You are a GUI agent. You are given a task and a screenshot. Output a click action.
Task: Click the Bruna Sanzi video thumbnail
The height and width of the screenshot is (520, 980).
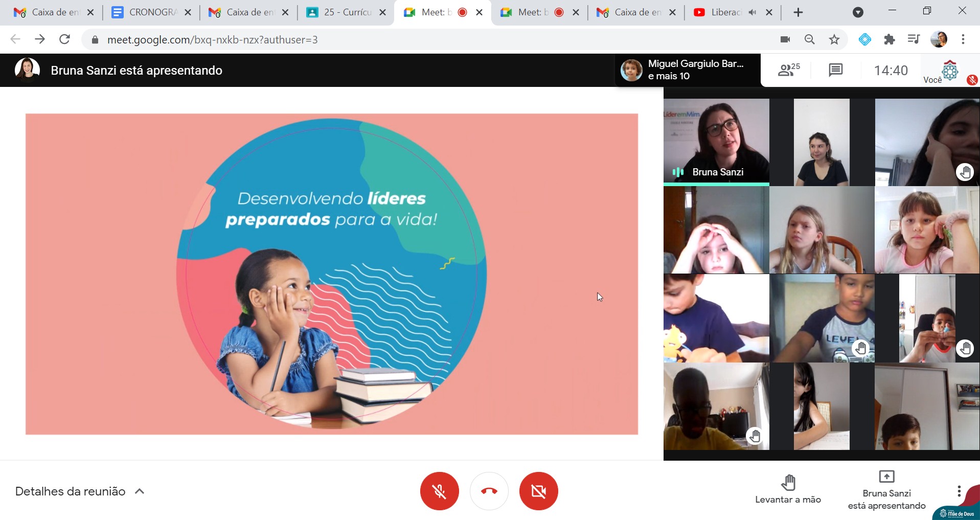(x=716, y=142)
